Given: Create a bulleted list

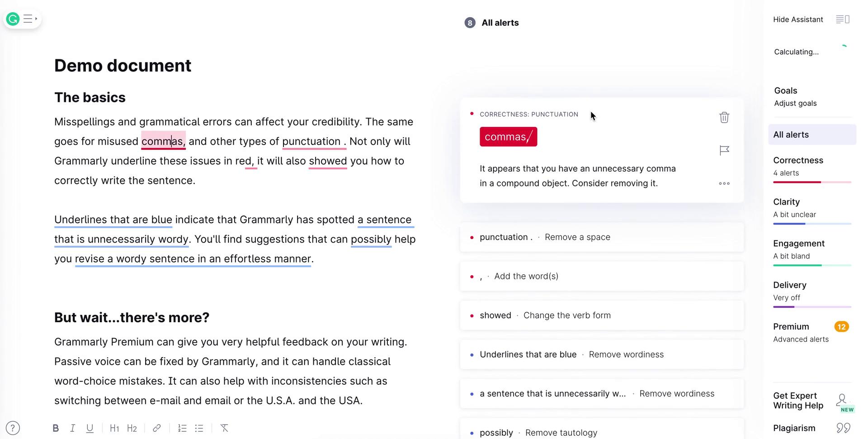Looking at the screenshot, I should point(199,428).
